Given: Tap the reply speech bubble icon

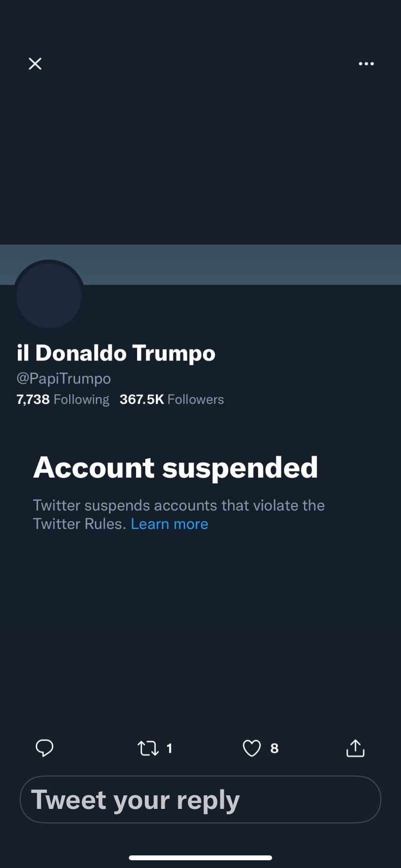Looking at the screenshot, I should pos(45,748).
